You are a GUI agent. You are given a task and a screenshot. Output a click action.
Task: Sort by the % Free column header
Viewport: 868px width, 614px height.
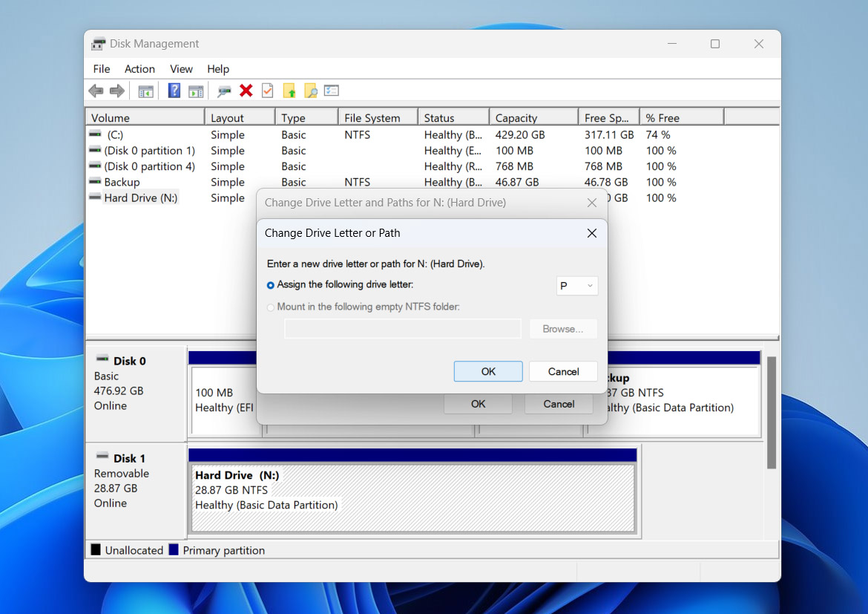point(682,117)
